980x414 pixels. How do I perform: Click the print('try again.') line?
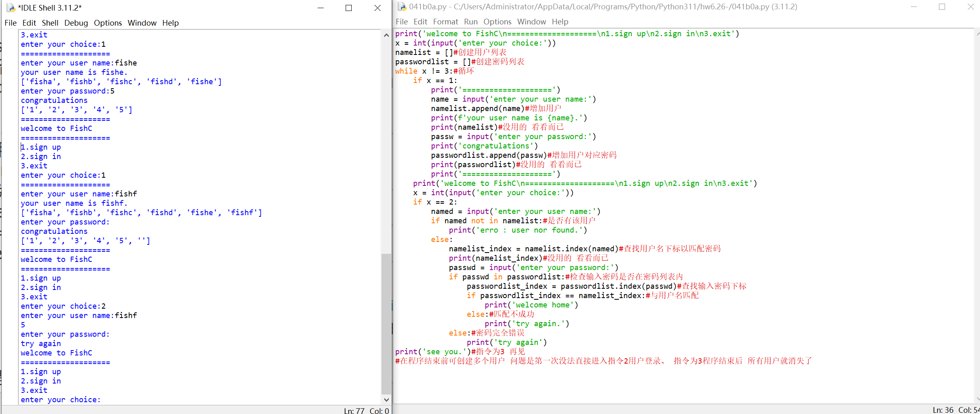pyautogui.click(x=527, y=324)
